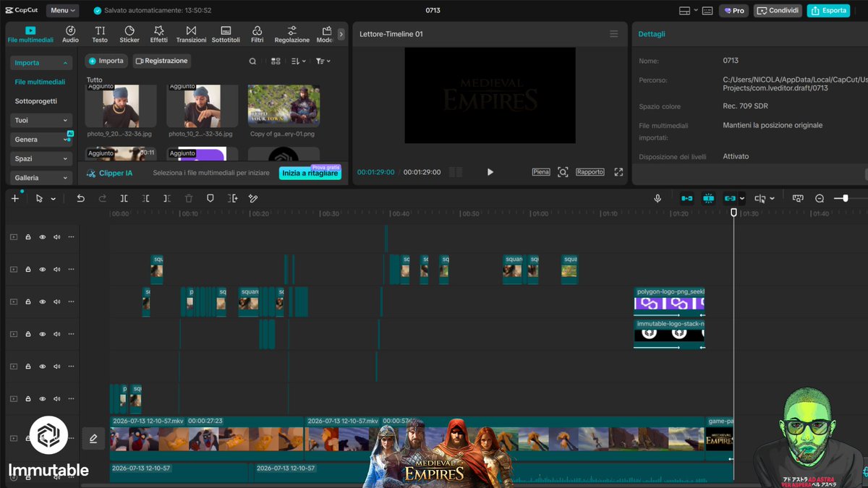The image size is (868, 488).
Task: Click the delete-right trim icon
Action: coord(167,198)
